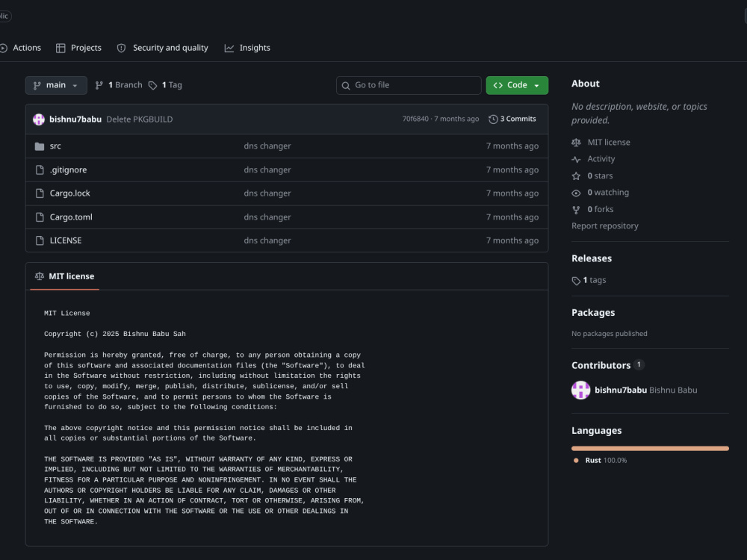
Task: Open the src folder
Action: click(55, 146)
